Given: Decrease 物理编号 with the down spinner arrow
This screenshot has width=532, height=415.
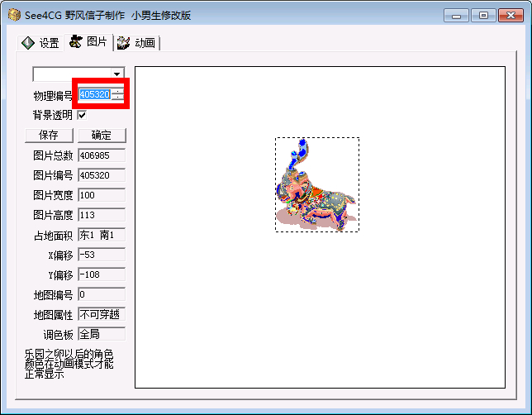Looking at the screenshot, I should click(116, 98).
